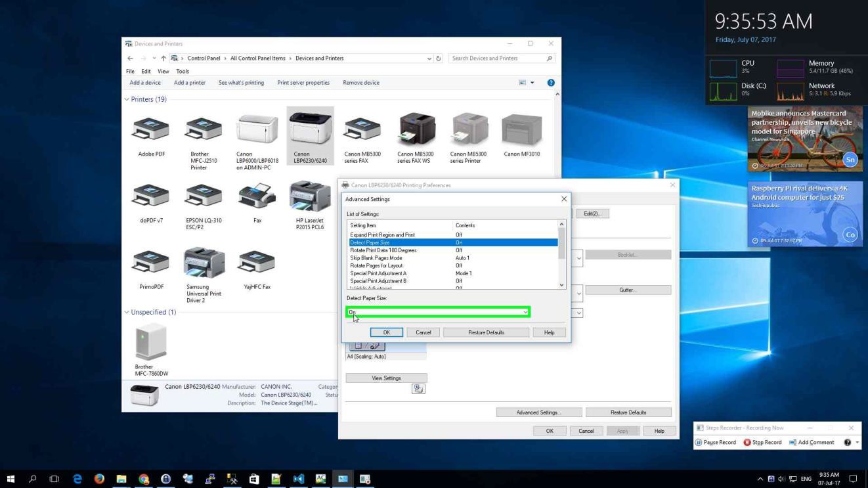Viewport: 868px width, 488px height.
Task: Collapse the Unspecified group
Action: coord(127,313)
